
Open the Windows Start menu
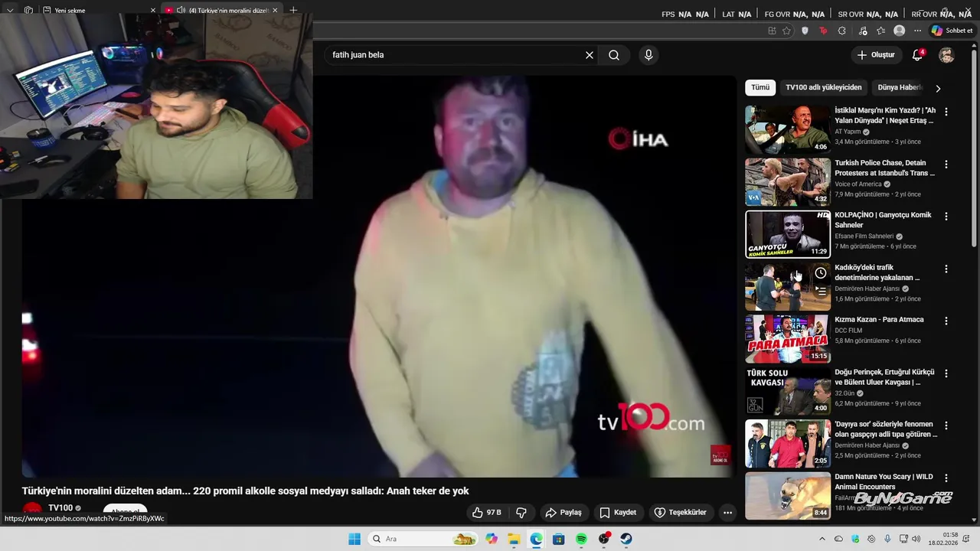coord(354,539)
